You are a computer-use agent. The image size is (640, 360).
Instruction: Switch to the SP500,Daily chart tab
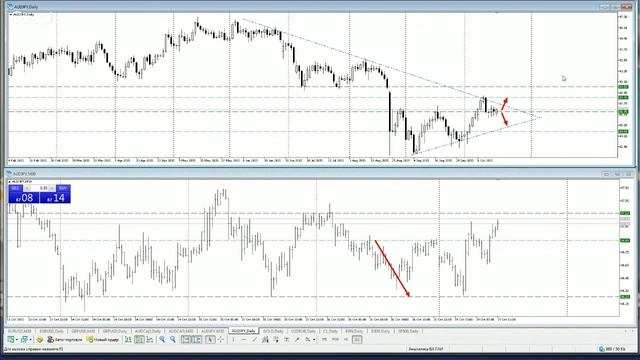(x=408, y=331)
